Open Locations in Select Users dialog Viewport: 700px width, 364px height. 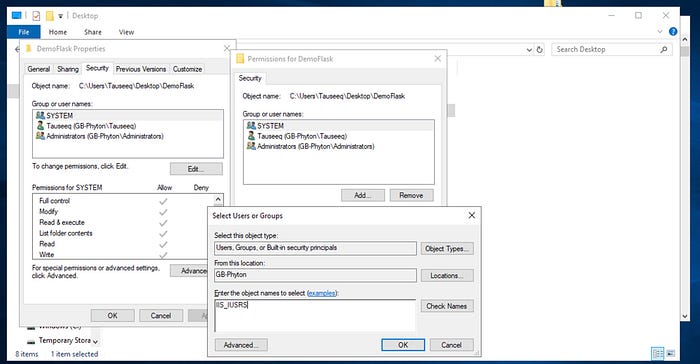coord(447,276)
